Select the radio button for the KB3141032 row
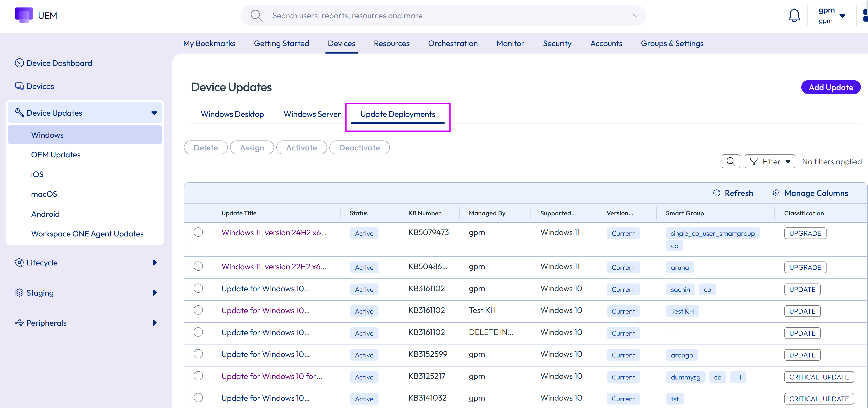The image size is (868, 408). coord(198,398)
